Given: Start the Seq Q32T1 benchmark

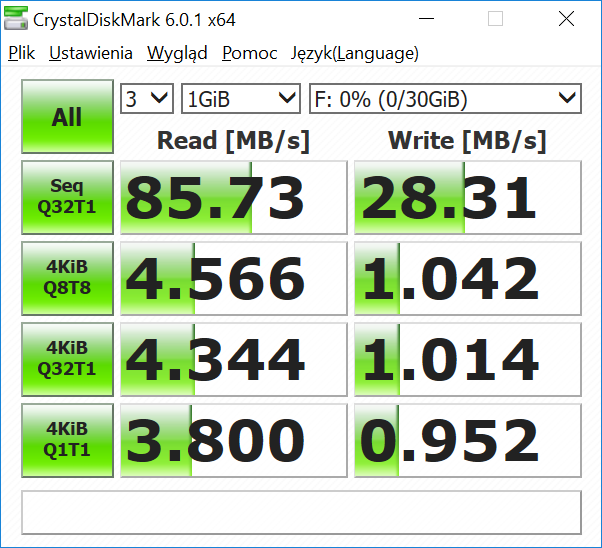Looking at the screenshot, I should 67,197.
